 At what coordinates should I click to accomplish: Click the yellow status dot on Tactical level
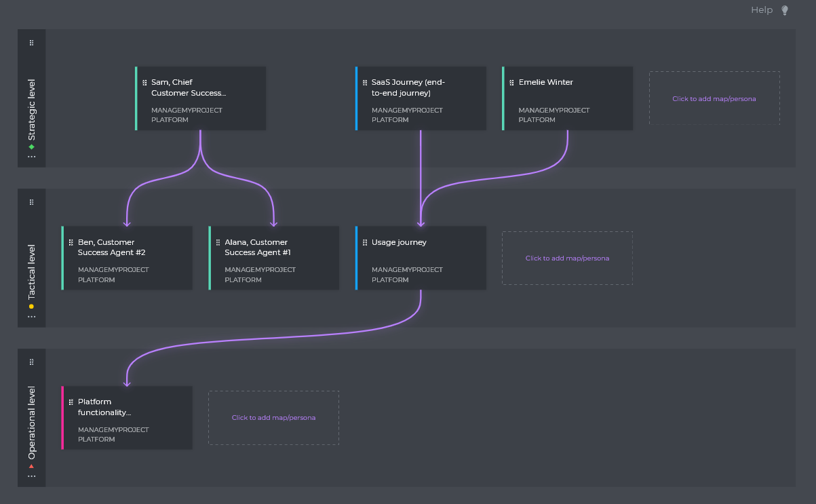(x=31, y=306)
